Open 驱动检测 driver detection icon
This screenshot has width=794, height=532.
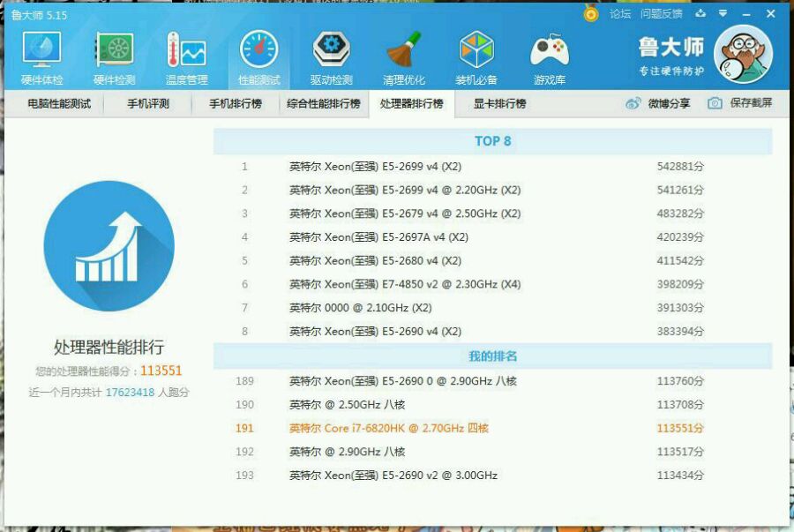(331, 57)
